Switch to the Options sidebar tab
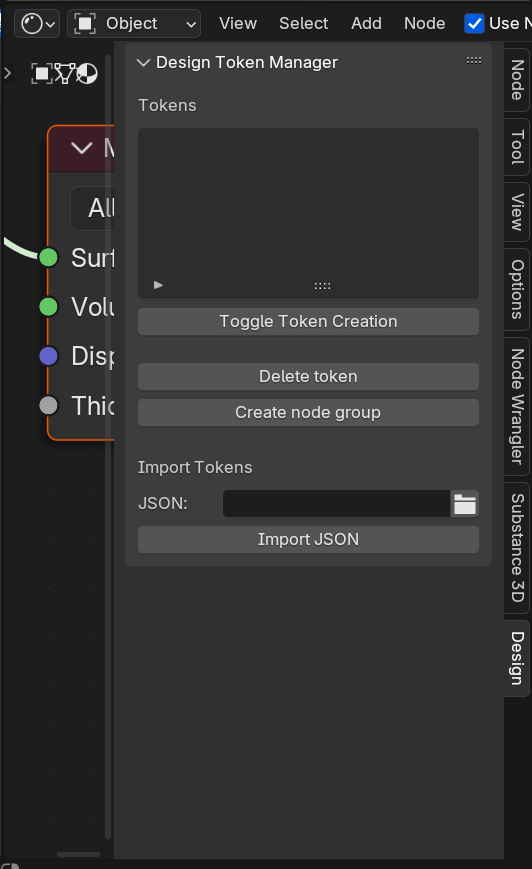532x869 pixels. 517,289
